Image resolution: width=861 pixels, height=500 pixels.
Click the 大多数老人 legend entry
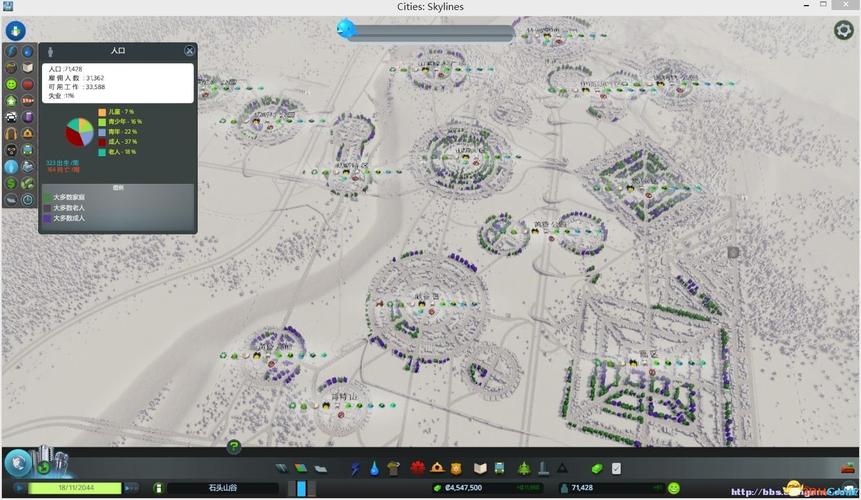65,208
